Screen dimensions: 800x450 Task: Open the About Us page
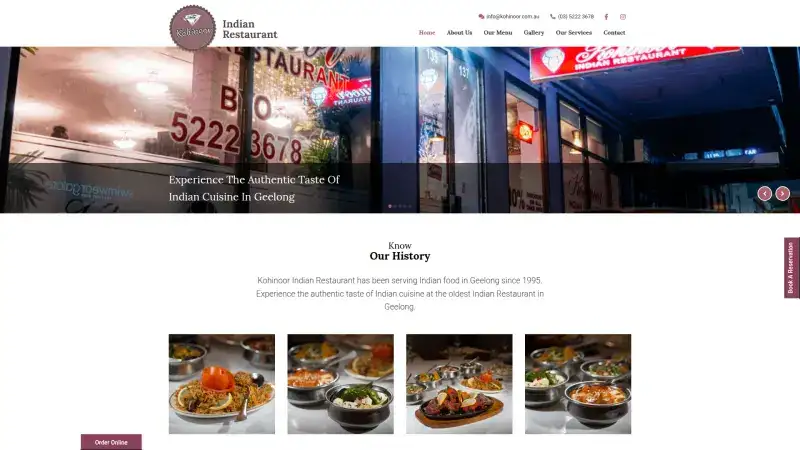459,33
